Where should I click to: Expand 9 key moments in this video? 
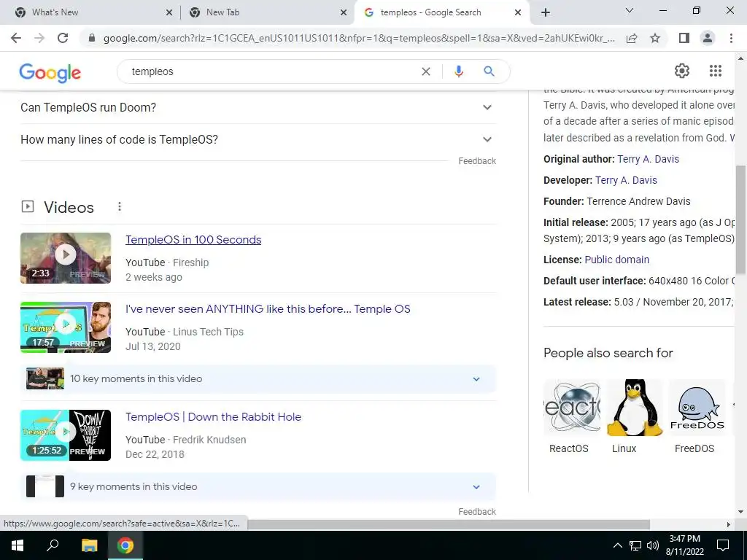point(258,486)
